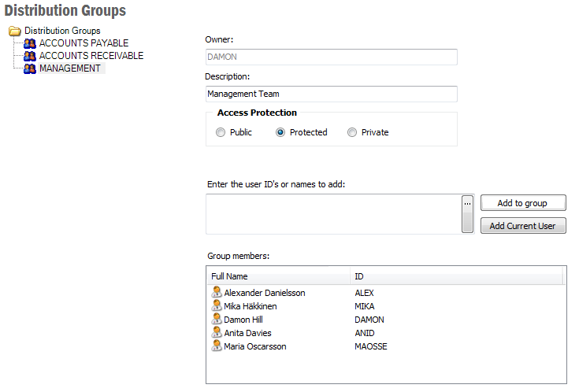The width and height of the screenshot is (579, 392).
Task: Select the Public access radio button
Action: pos(221,132)
